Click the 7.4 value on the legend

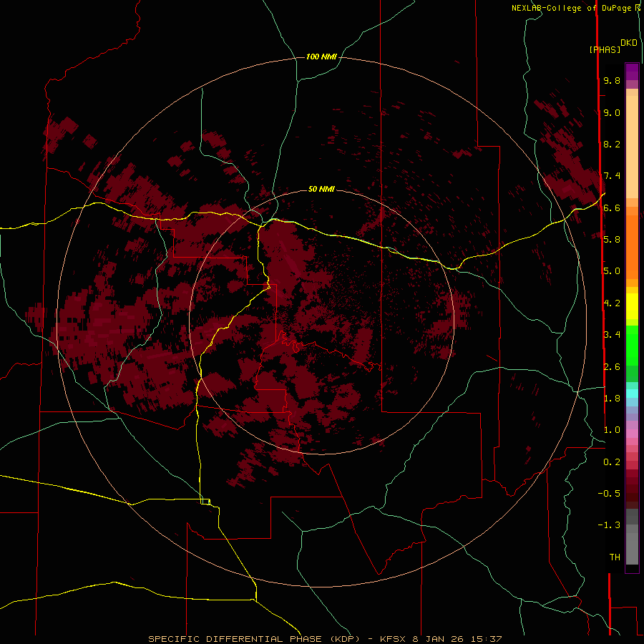tap(612, 176)
